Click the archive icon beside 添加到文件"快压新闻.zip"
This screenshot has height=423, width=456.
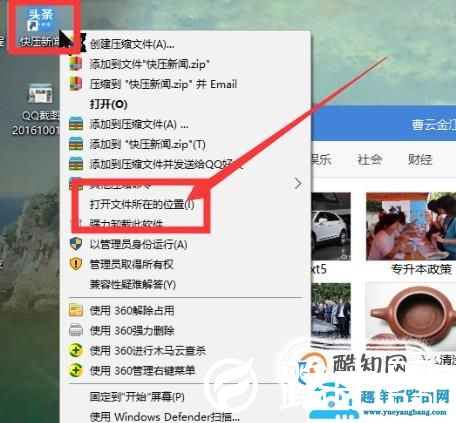[x=76, y=64]
